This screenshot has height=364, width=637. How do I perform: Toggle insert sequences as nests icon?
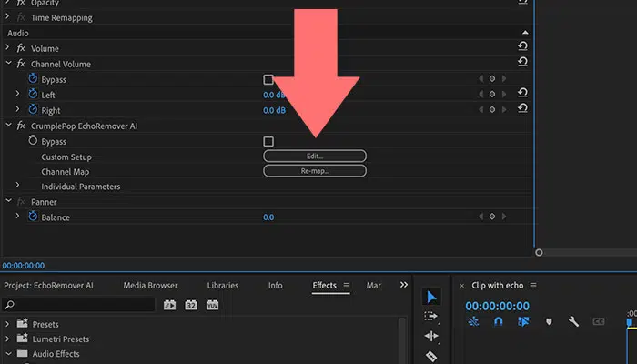[x=473, y=322]
